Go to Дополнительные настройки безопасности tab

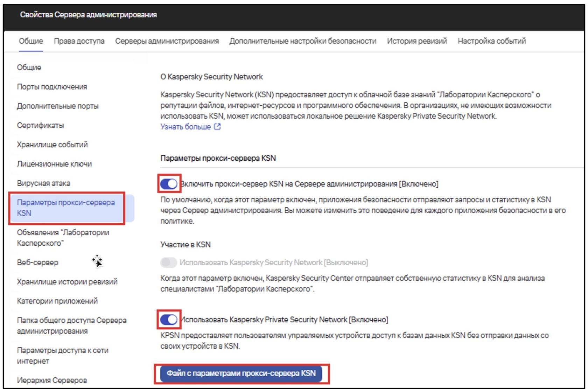coord(303,41)
